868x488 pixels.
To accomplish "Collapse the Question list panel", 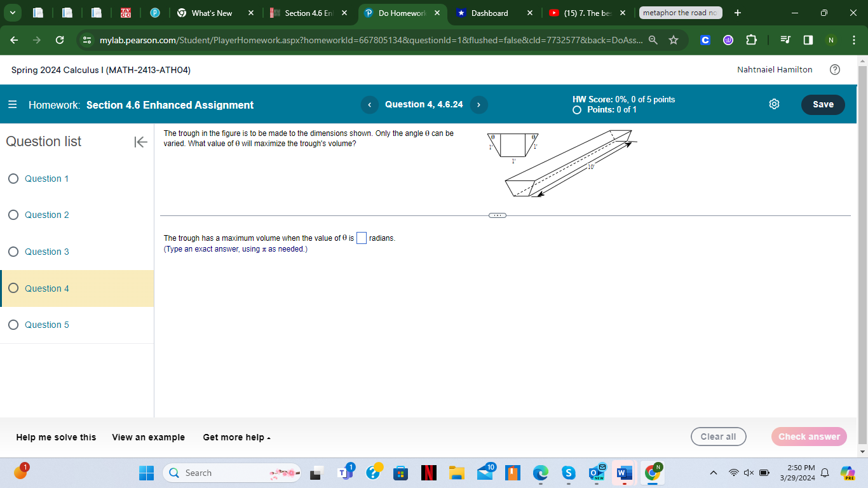I will (140, 142).
